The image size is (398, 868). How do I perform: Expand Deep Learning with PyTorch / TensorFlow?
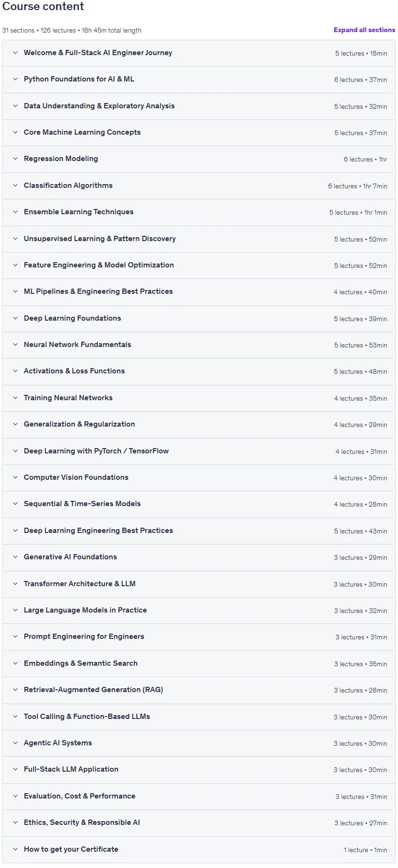coord(199,451)
